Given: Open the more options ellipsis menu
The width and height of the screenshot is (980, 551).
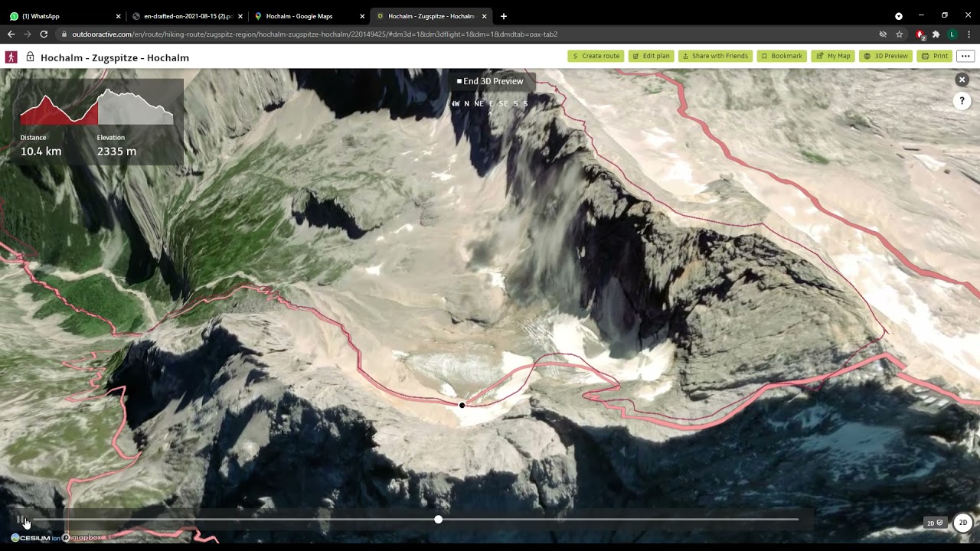Looking at the screenshot, I should pyautogui.click(x=965, y=56).
